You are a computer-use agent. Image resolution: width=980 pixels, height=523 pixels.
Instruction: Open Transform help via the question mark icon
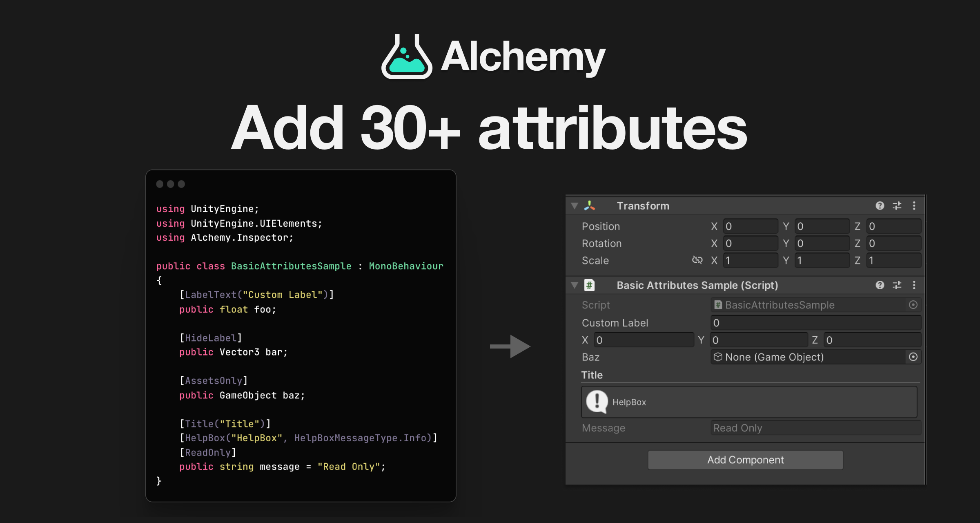879,206
